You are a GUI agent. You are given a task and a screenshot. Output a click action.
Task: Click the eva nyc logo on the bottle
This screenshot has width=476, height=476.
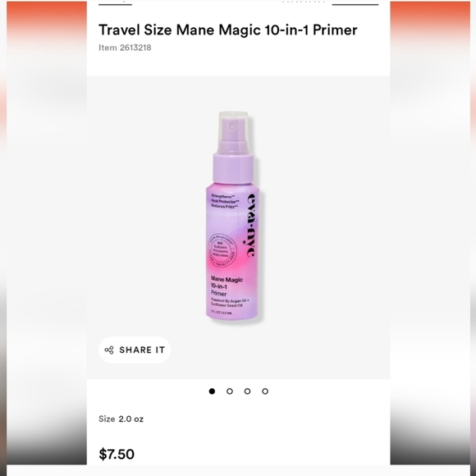[251, 225]
